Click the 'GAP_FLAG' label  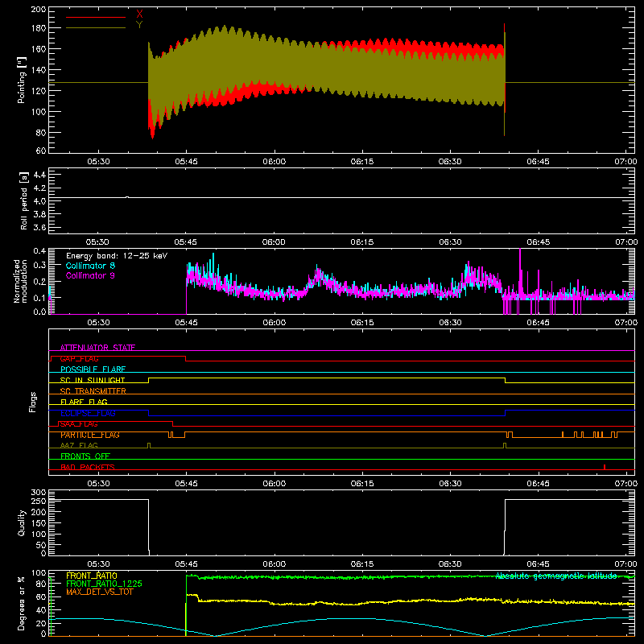coord(79,358)
